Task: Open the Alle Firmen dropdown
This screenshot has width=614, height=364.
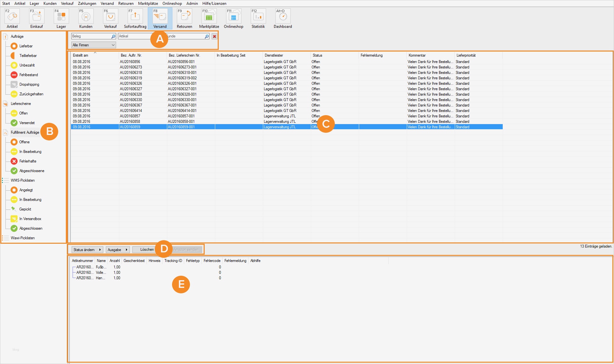Action: click(x=93, y=45)
